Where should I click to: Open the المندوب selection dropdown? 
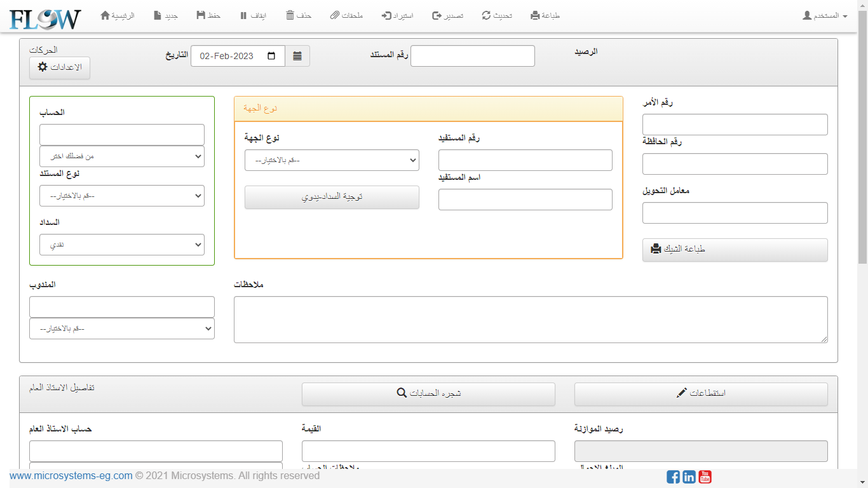click(x=122, y=329)
